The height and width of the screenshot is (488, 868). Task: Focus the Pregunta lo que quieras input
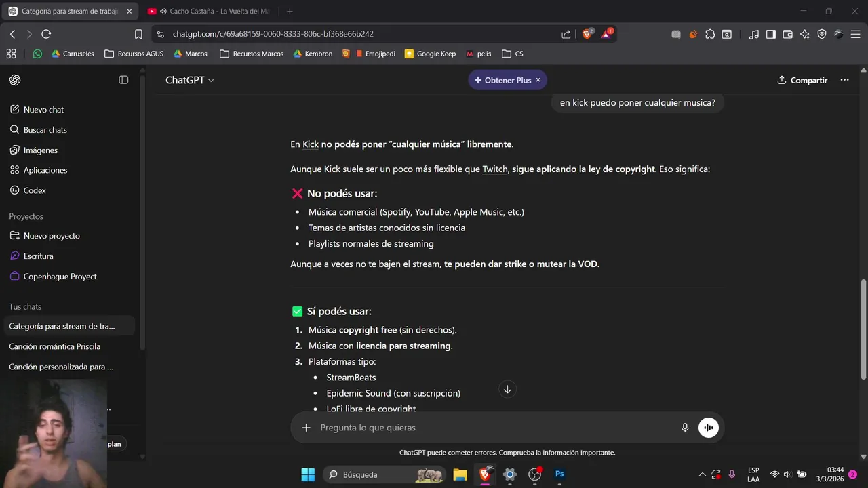495,428
